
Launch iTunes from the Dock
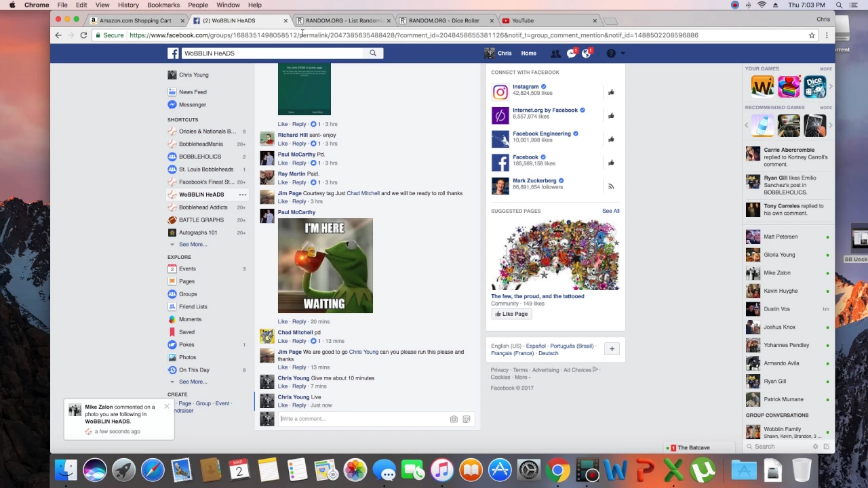[441, 470]
